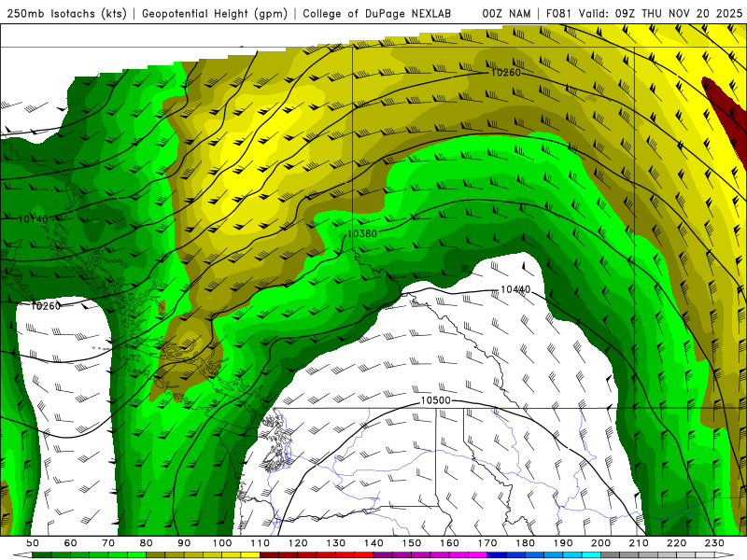747x560 pixels.
Task: Select the dark red legend swatch starting at 110
Action: [269, 555]
